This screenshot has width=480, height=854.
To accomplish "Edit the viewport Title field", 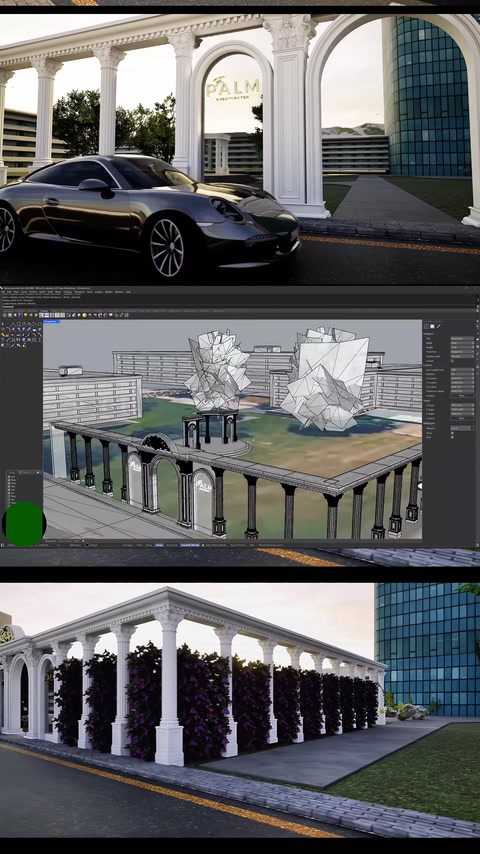I will pos(463,339).
